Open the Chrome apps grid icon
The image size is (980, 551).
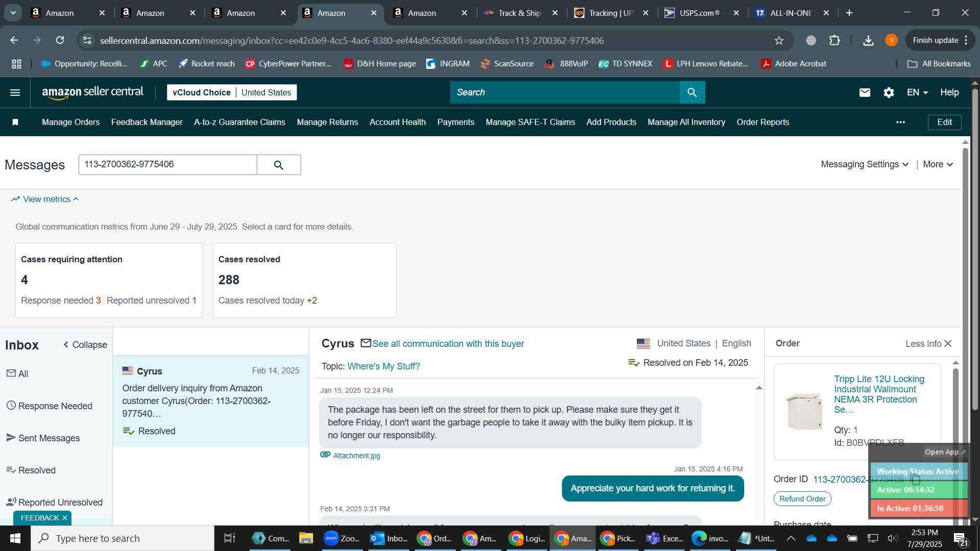point(16,64)
